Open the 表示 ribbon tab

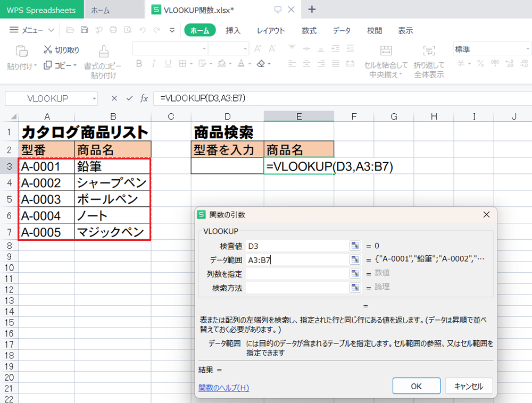tap(405, 30)
